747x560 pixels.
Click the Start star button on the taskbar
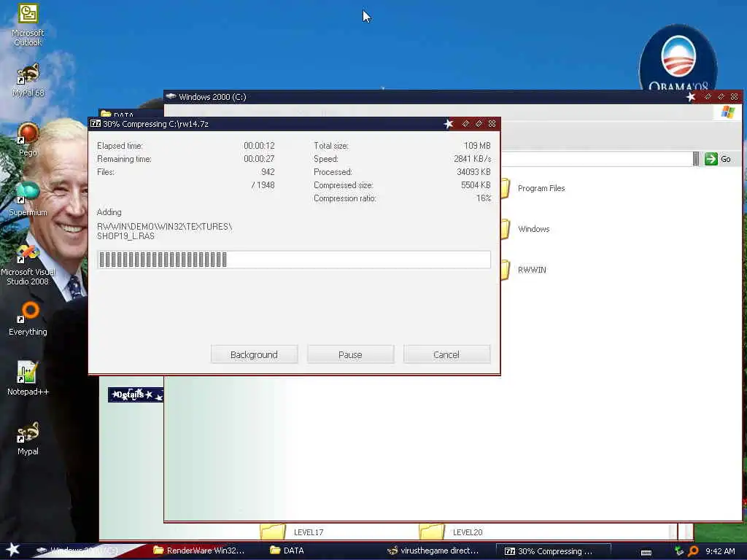pos(13,550)
